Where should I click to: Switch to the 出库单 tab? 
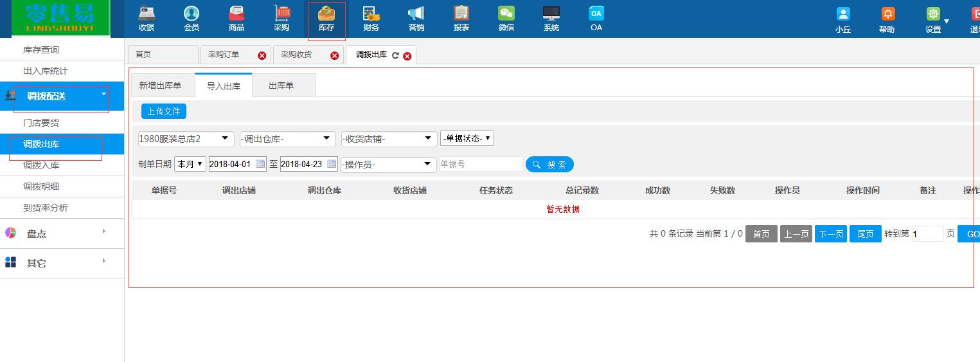281,86
